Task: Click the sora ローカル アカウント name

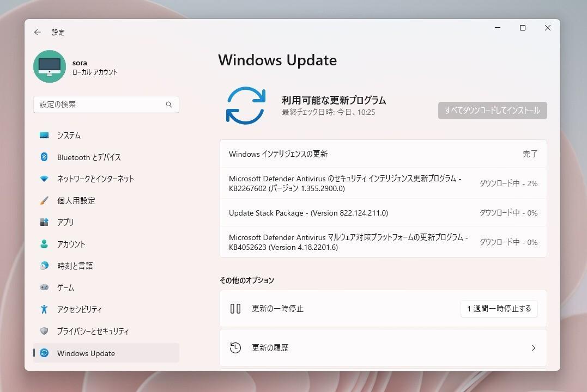Action: tap(95, 68)
